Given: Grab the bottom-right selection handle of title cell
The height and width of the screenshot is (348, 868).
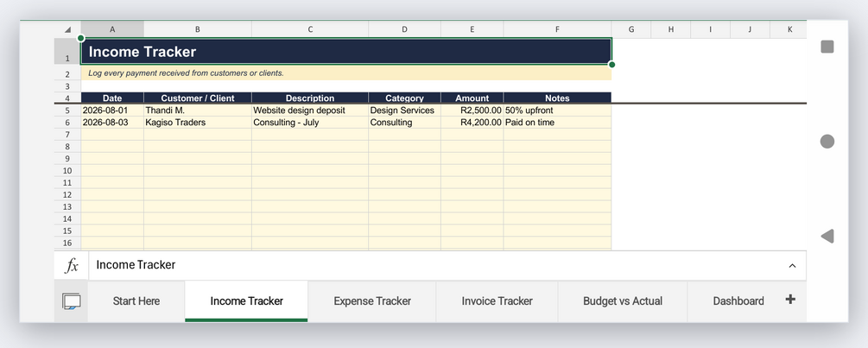Looking at the screenshot, I should pos(611,65).
